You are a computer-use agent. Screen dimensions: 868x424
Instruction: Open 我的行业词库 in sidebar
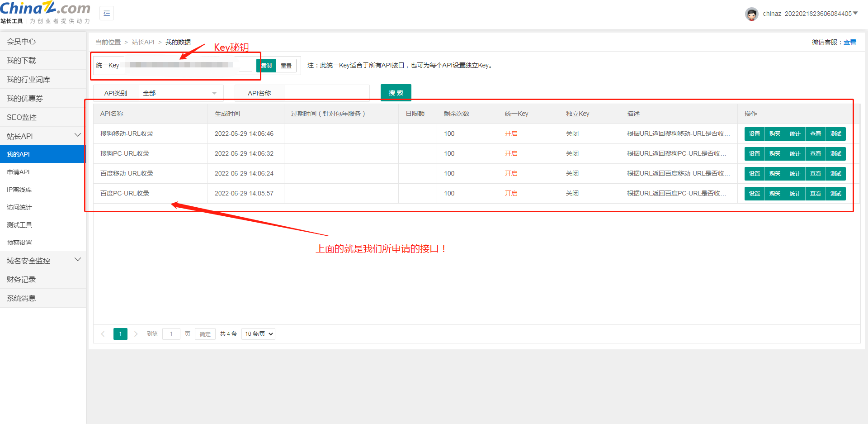[43, 79]
